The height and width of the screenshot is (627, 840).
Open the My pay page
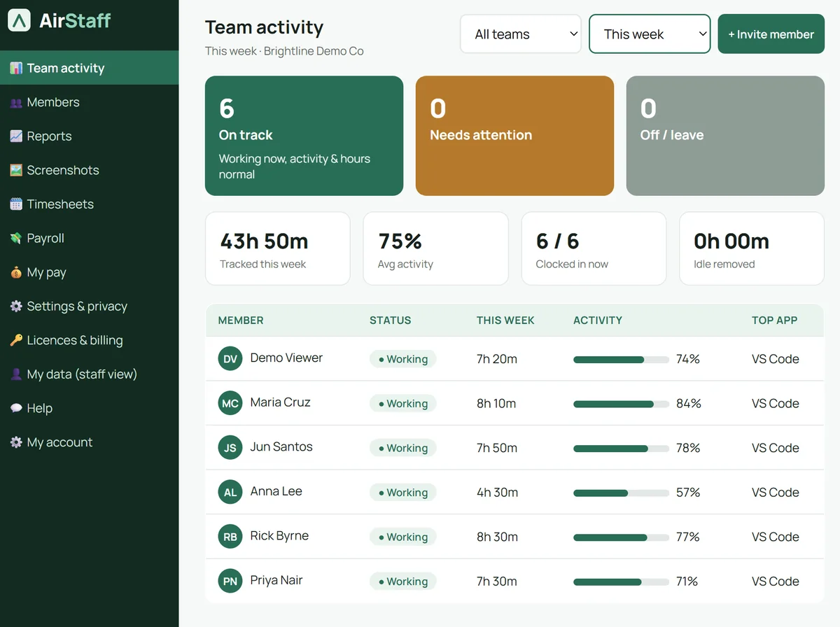[90, 272]
